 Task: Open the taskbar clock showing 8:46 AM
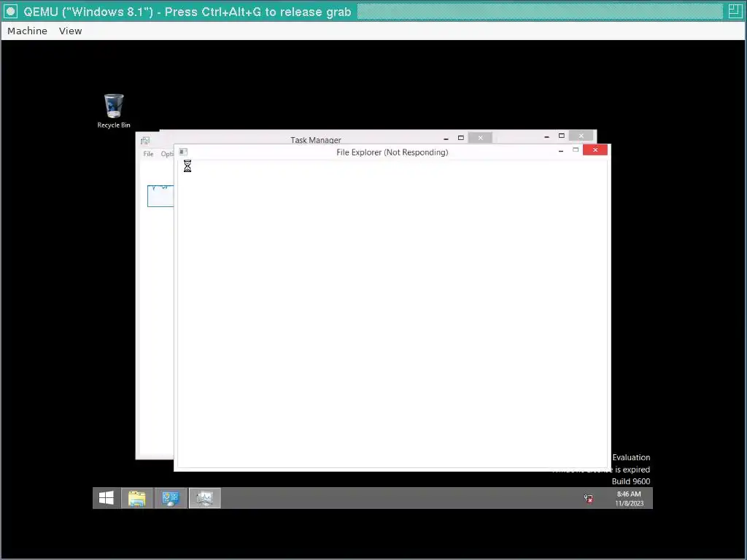point(629,499)
